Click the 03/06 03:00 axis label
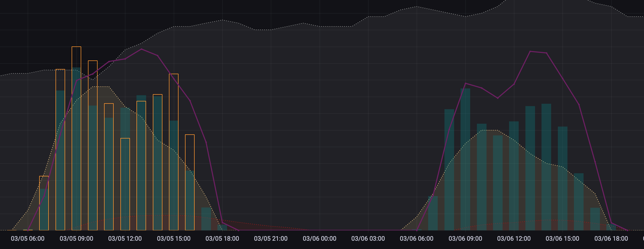 368,239
